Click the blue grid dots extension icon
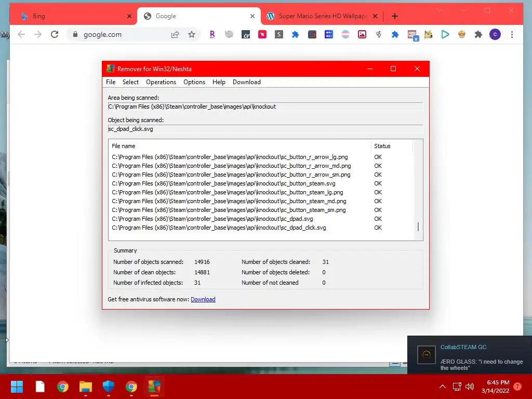Screen dimensions: 532x399 tap(329, 34)
